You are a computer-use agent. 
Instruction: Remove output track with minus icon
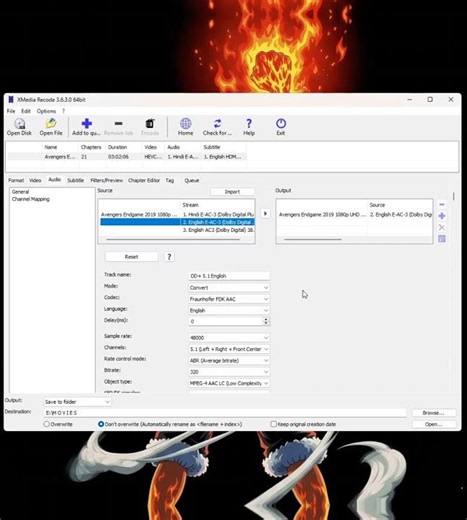pos(442,205)
